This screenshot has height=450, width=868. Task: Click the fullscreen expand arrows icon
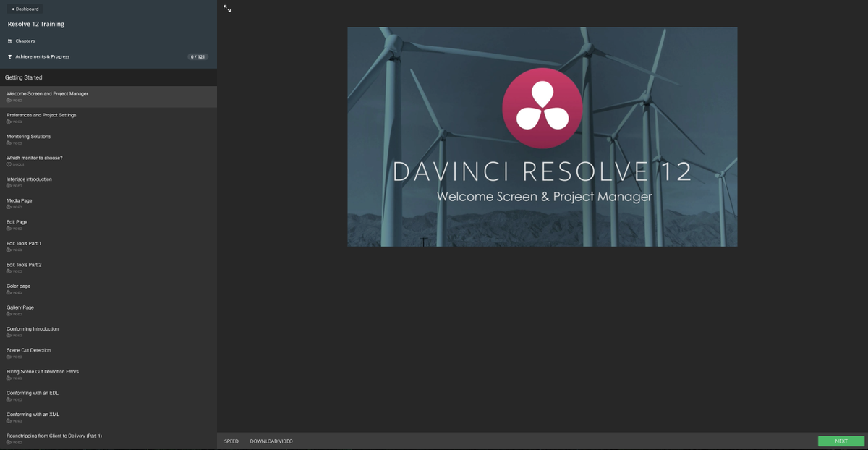coord(227,9)
